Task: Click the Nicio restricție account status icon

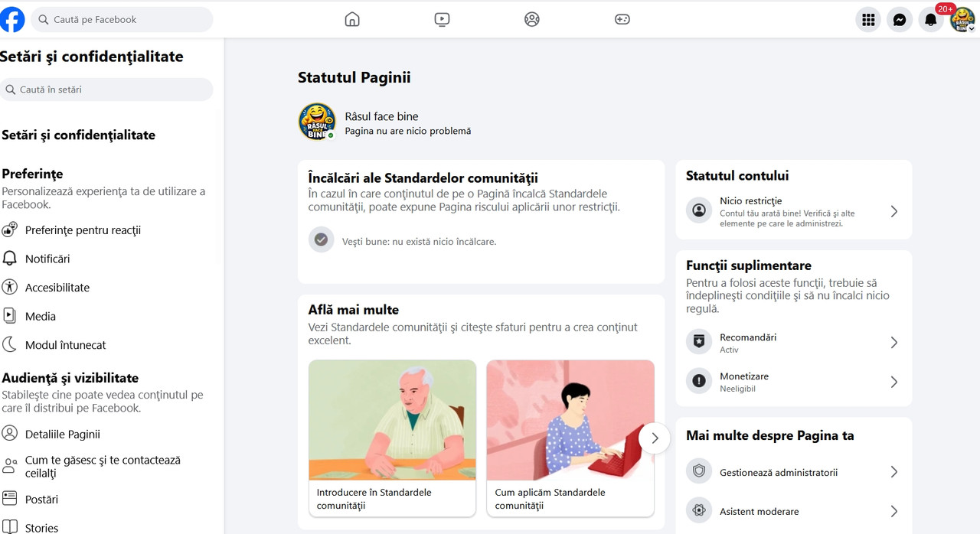Action: (x=699, y=210)
